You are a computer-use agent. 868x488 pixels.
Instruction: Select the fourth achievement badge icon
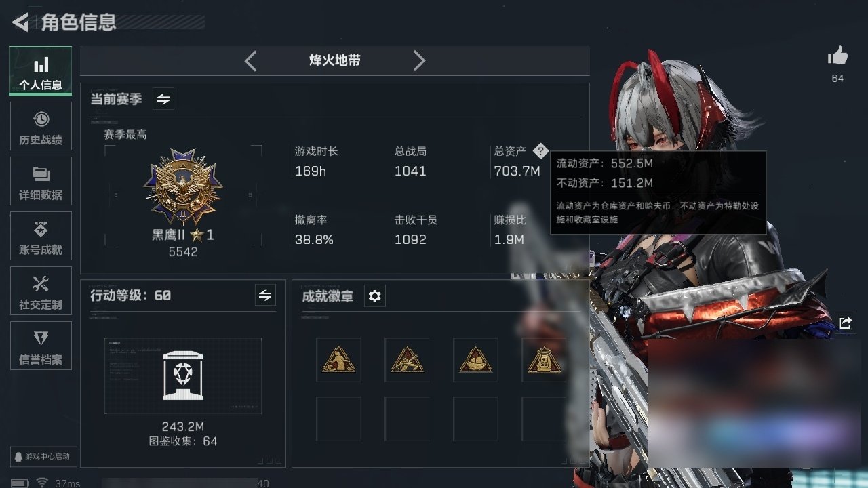click(543, 360)
